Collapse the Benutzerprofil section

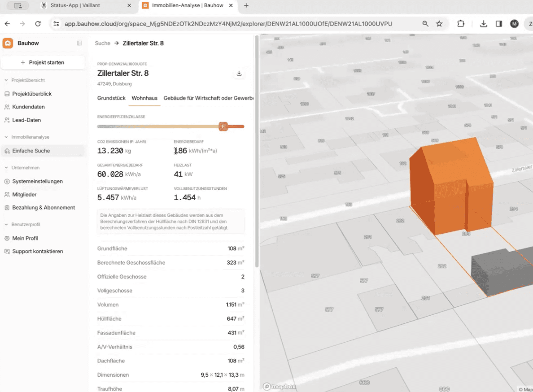click(6, 225)
